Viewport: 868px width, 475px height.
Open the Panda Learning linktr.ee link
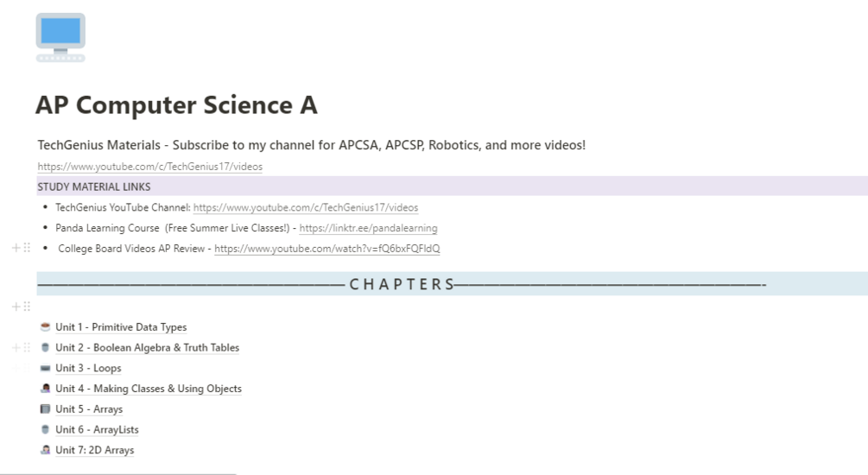[368, 228]
